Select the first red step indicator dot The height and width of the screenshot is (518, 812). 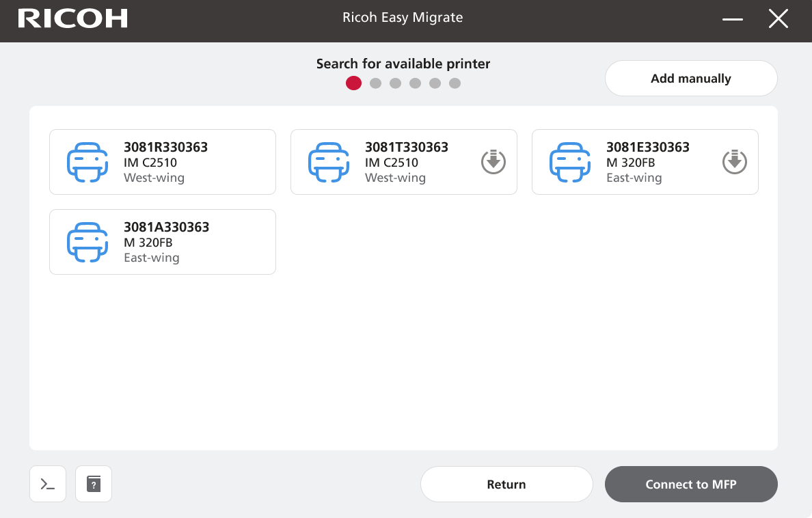353,83
